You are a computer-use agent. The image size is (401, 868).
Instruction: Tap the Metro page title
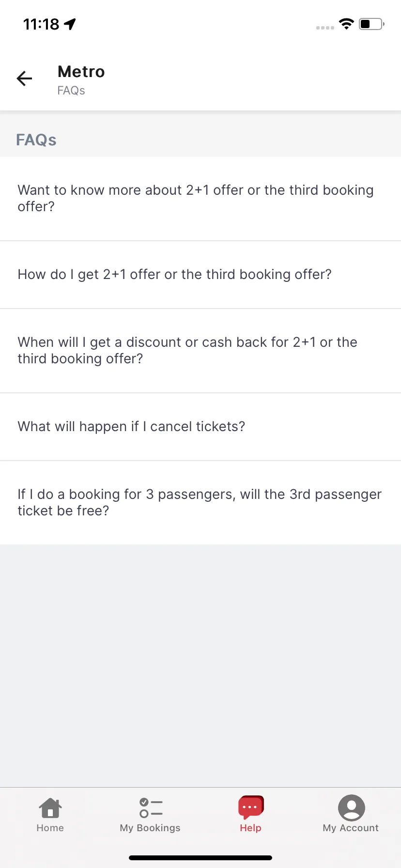tap(81, 72)
